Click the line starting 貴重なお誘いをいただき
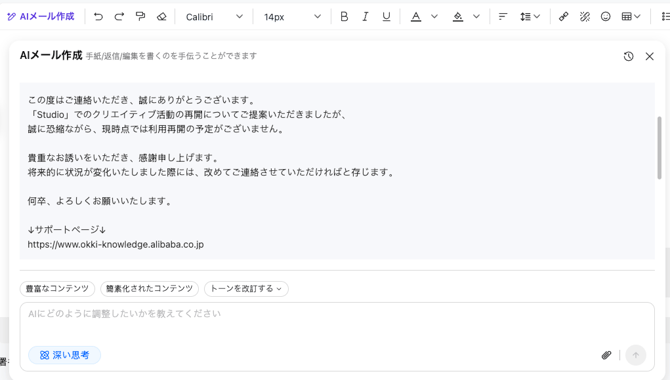This screenshot has height=380, width=670. 124,158
